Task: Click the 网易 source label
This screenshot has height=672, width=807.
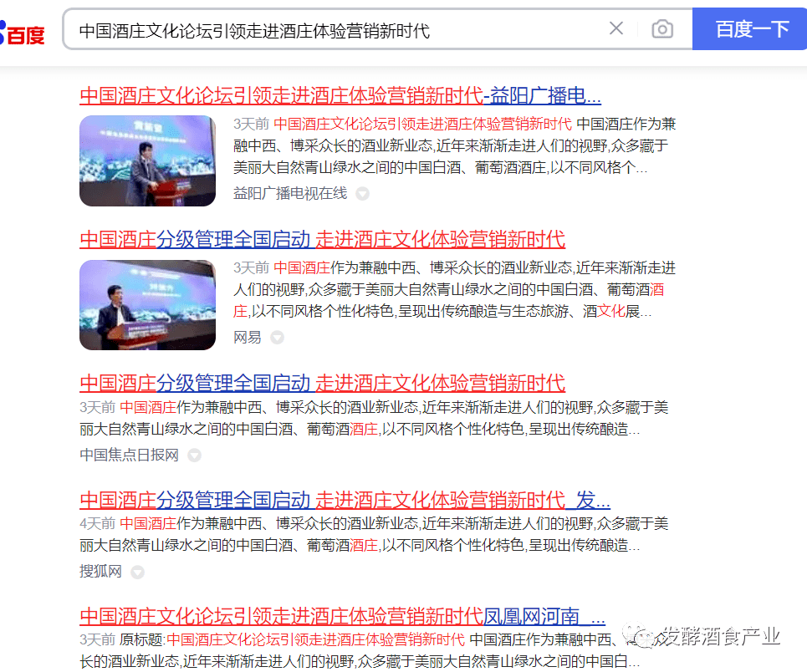Action: (247, 338)
